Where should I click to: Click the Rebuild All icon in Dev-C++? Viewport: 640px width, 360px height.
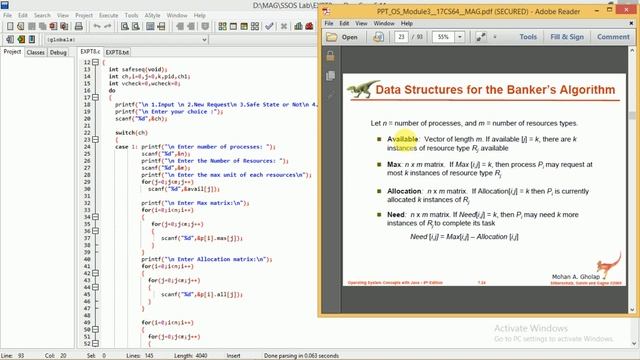tap(255, 26)
